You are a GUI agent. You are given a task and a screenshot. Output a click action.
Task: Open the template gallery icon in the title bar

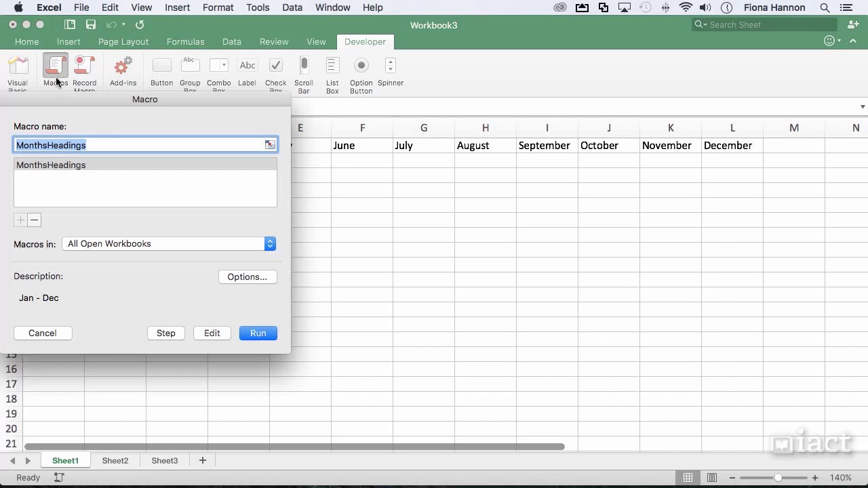(70, 24)
